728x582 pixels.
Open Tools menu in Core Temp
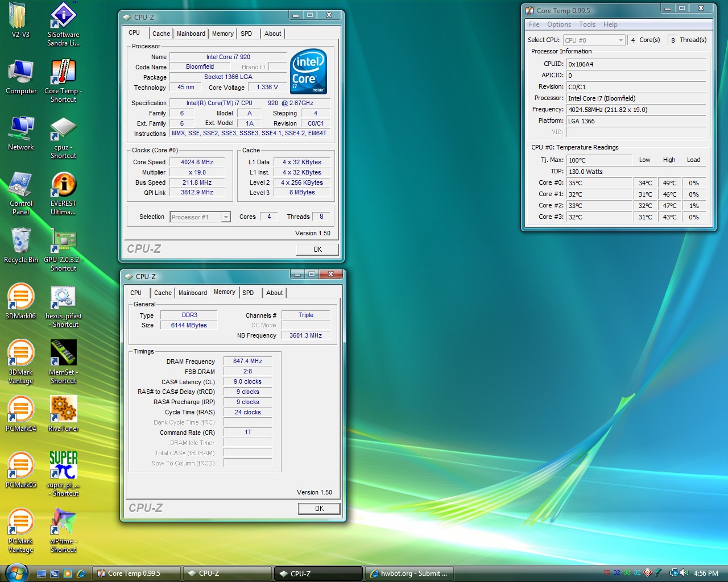tap(587, 24)
